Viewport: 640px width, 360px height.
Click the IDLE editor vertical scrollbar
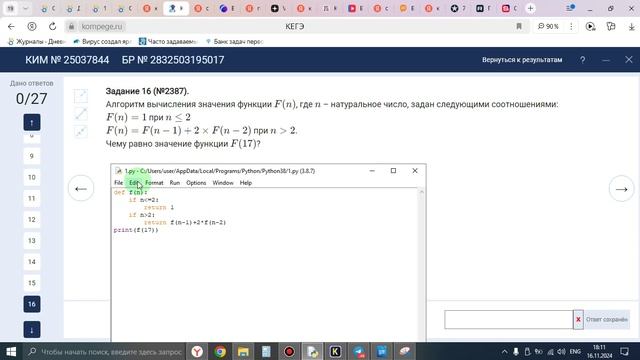click(x=422, y=264)
